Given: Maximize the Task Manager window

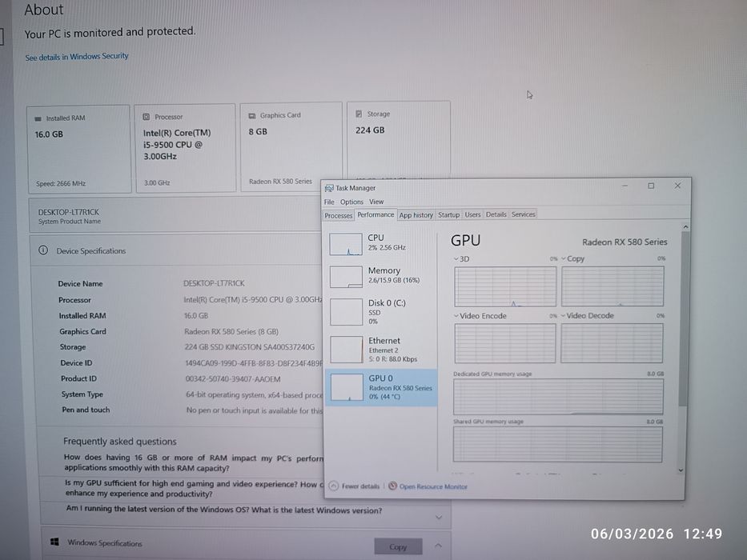Looking at the screenshot, I should 651,186.
